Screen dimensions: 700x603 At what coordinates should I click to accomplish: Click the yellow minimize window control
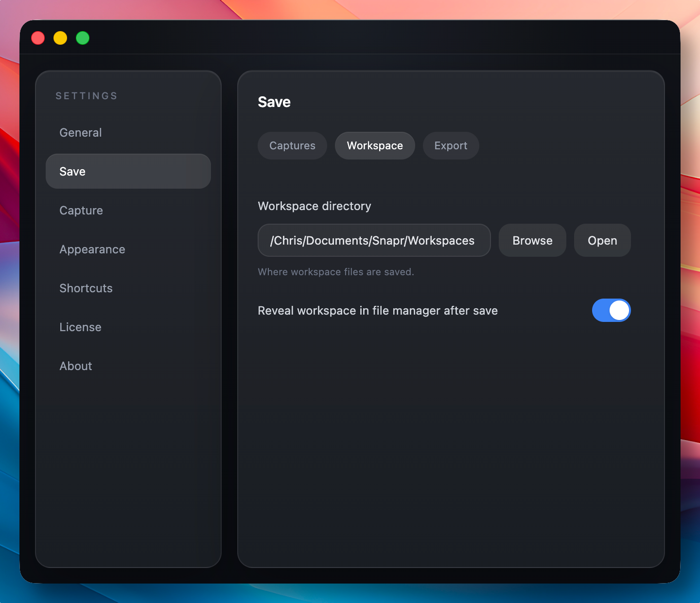pyautogui.click(x=60, y=37)
